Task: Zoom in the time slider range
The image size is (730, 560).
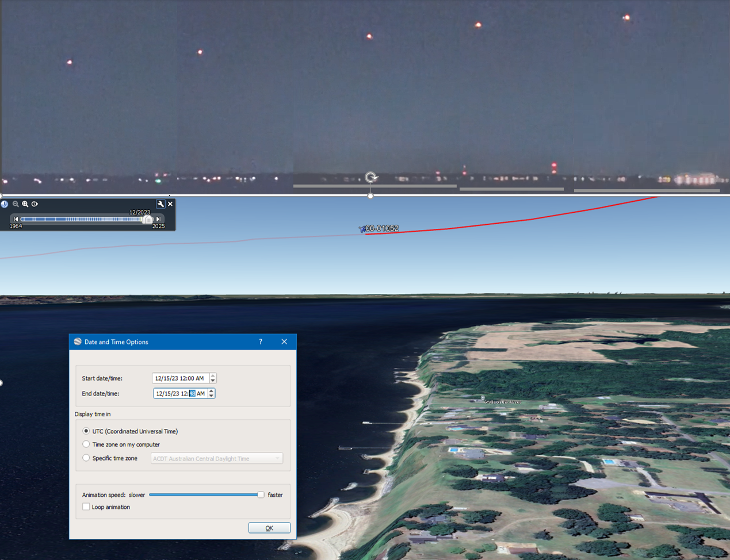Action: (x=25, y=204)
